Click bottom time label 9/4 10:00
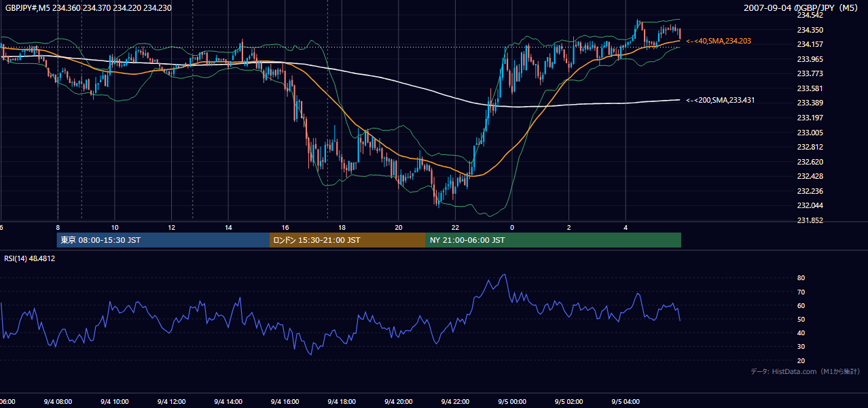This screenshot has height=408, width=868. pos(114,402)
